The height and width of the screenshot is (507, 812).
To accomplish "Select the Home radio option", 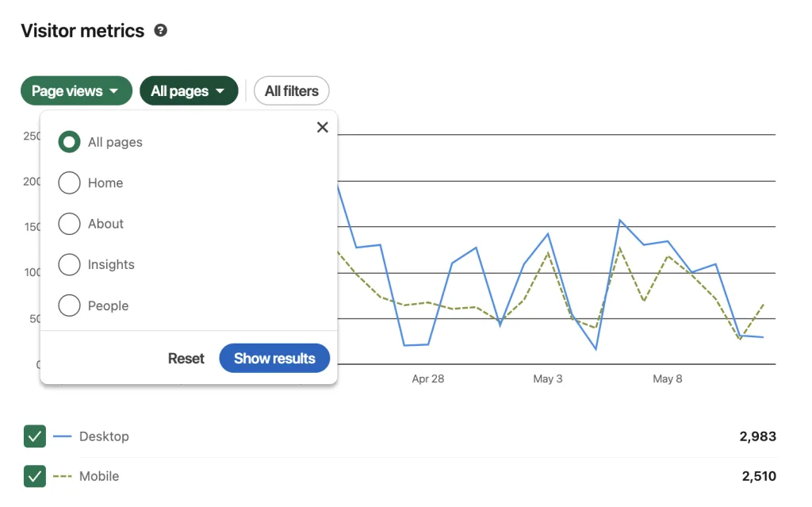I will 70,183.
